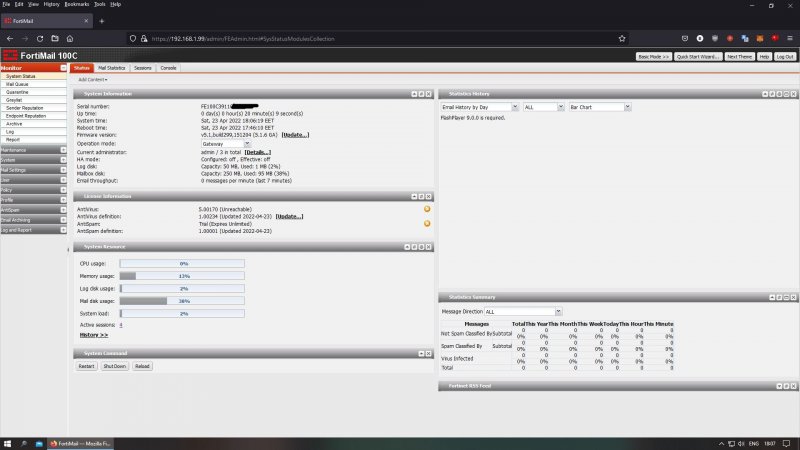
Task: Click the Basic Mode button
Action: [x=654, y=57]
